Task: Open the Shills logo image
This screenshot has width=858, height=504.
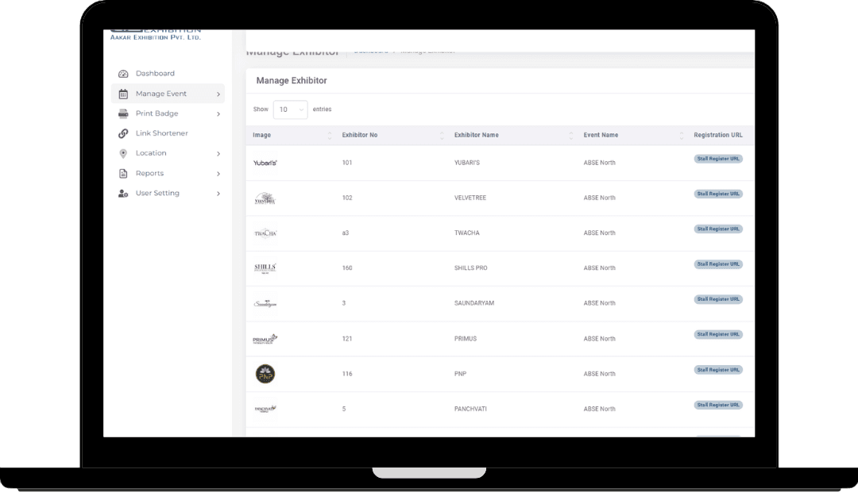Action: click(x=265, y=268)
